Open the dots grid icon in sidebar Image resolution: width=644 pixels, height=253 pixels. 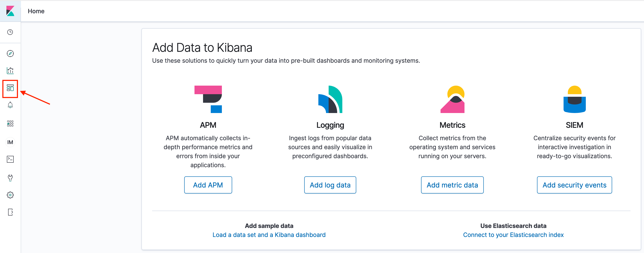pyautogui.click(x=10, y=124)
